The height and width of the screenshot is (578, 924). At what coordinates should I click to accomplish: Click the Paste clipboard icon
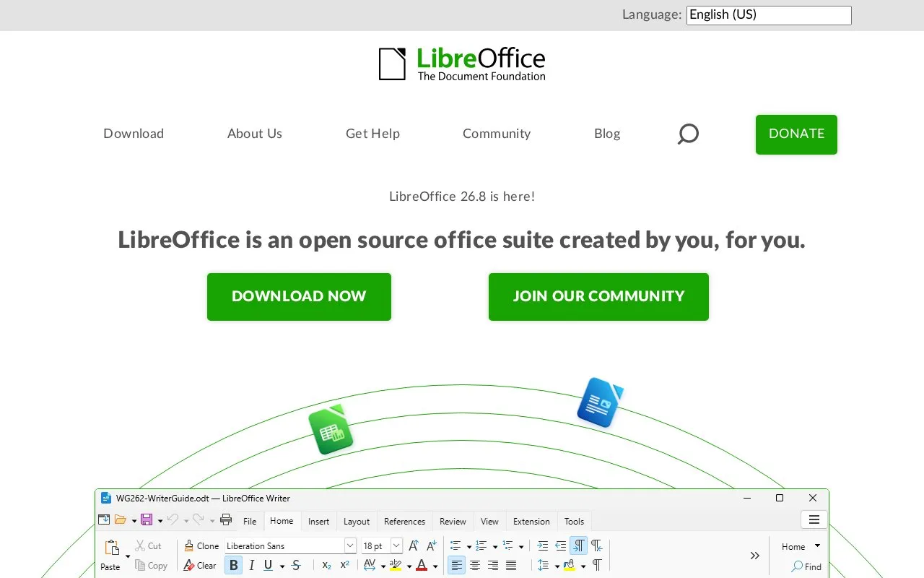point(112,548)
